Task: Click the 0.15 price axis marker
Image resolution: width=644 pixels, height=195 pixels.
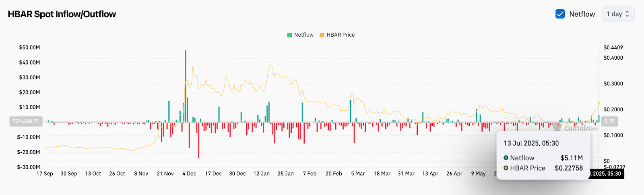Action: click(x=609, y=121)
